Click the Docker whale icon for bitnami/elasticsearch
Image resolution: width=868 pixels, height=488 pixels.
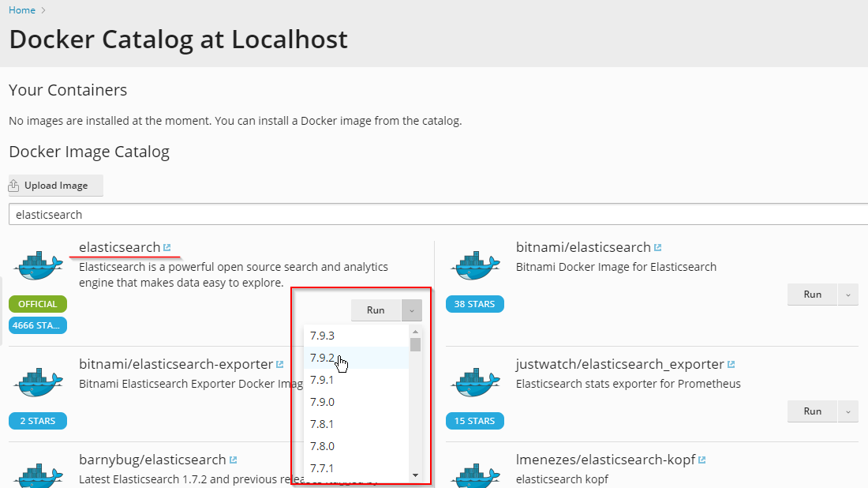coord(476,266)
